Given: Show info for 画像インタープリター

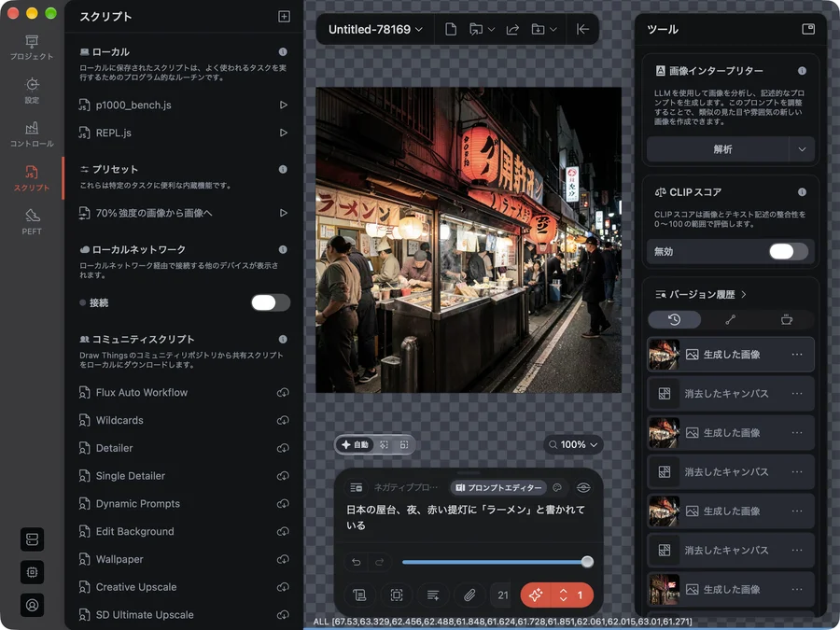Looking at the screenshot, I should point(802,71).
